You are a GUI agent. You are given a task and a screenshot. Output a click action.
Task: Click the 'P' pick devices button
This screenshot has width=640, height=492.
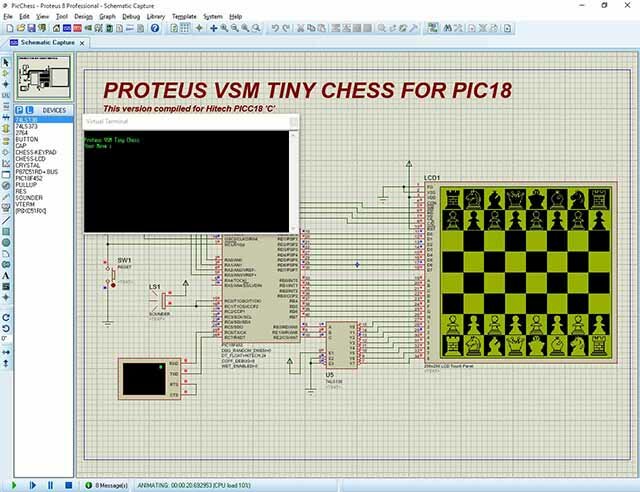pos(19,110)
